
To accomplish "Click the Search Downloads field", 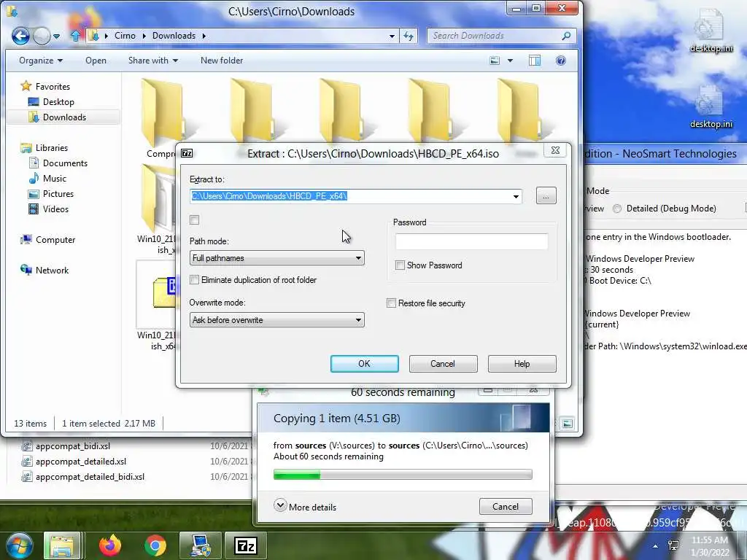I will pyautogui.click(x=495, y=36).
